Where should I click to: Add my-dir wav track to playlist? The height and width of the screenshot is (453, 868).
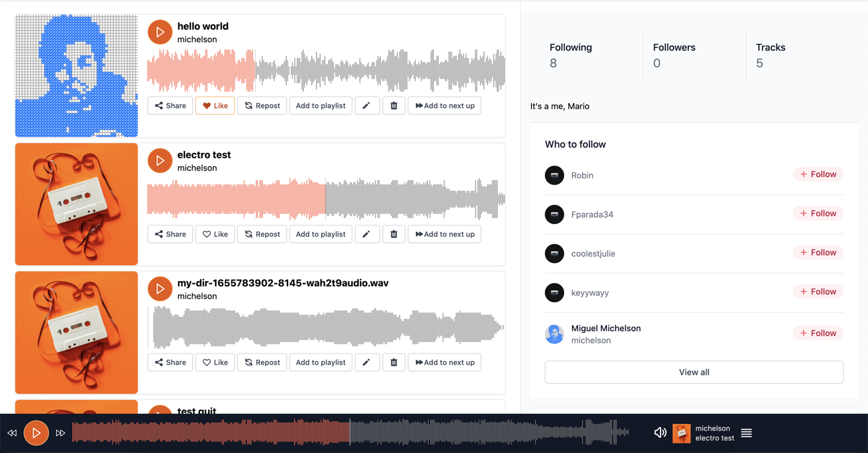321,362
